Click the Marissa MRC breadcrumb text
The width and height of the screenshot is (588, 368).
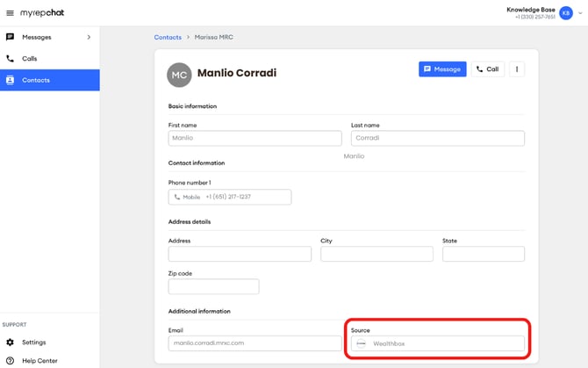214,37
